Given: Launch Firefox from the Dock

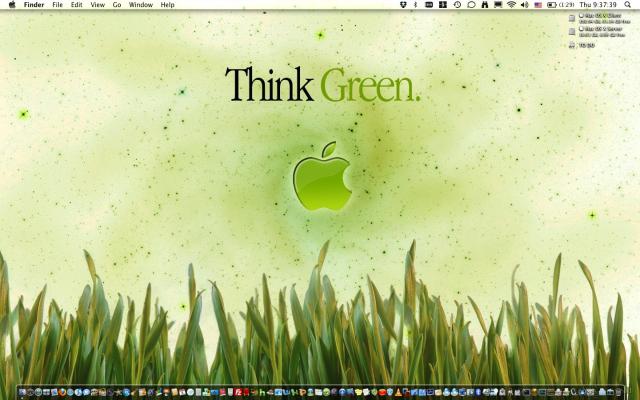Looking at the screenshot, I should 62,393.
